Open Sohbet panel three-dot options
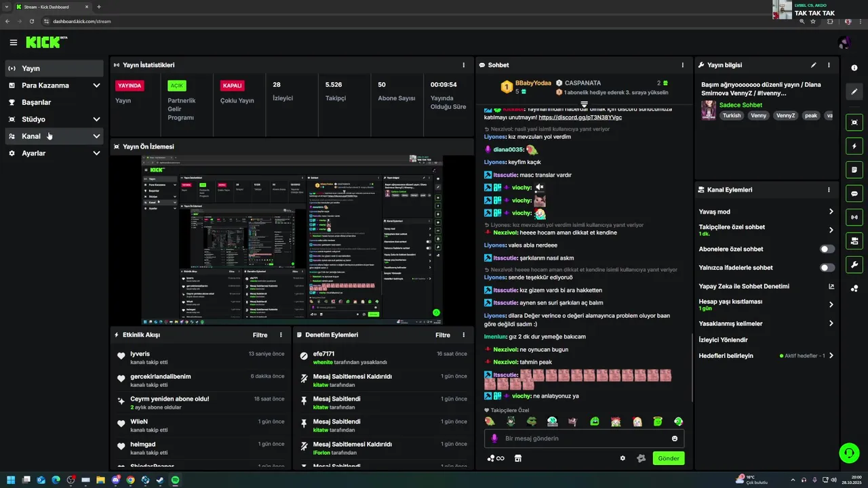The height and width of the screenshot is (488, 868). [x=682, y=65]
